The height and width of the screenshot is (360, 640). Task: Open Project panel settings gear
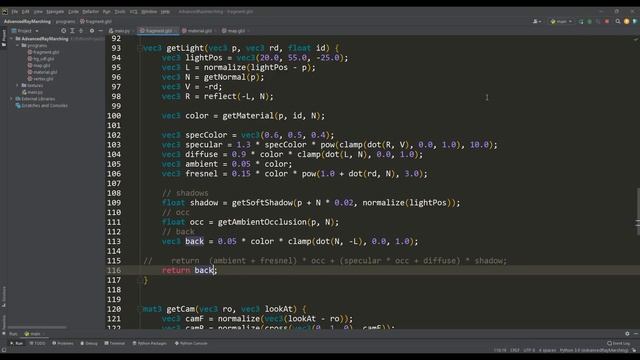[x=92, y=31]
